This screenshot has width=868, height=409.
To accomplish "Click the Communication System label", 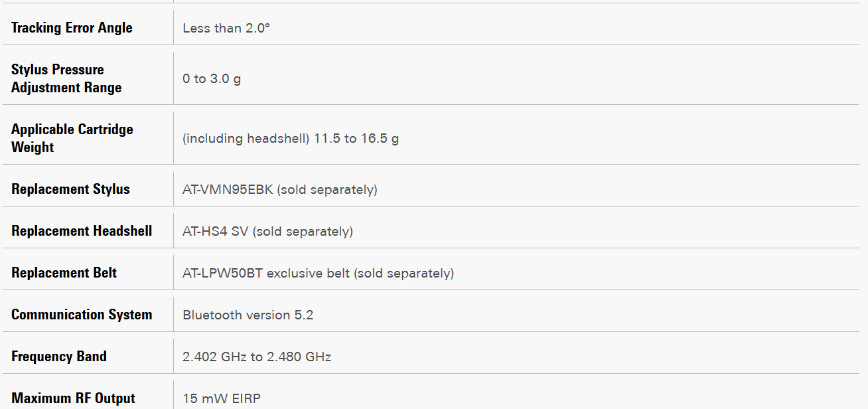I will click(82, 315).
